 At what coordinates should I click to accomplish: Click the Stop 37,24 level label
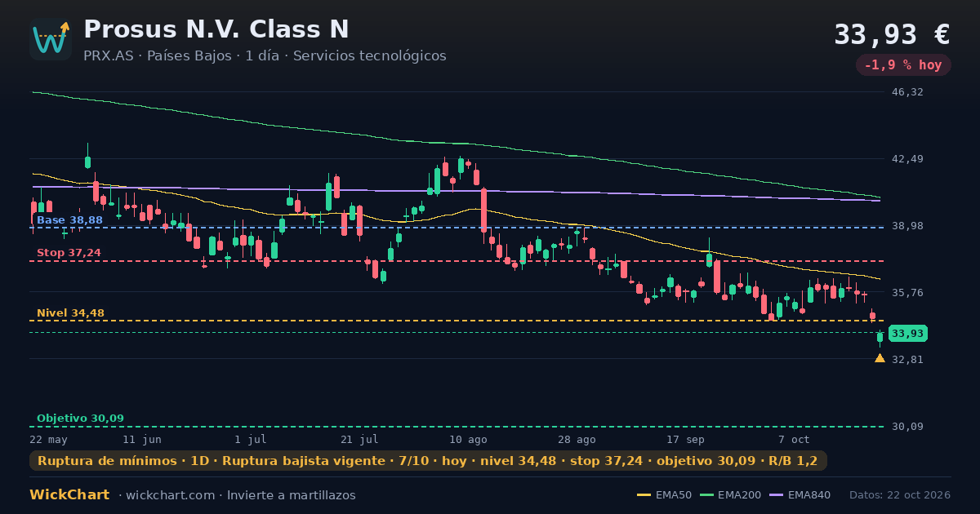pos(69,253)
